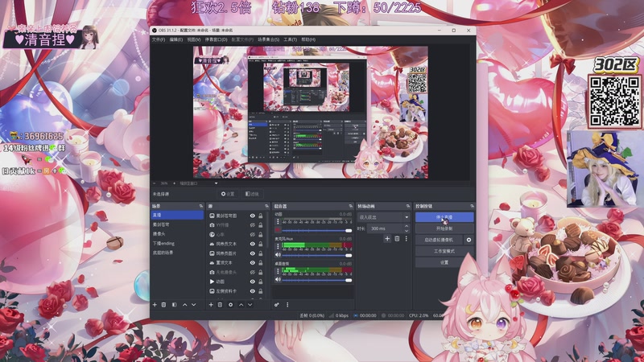Hide the first source 美剑苍穹图 with its eye icon

click(x=253, y=216)
